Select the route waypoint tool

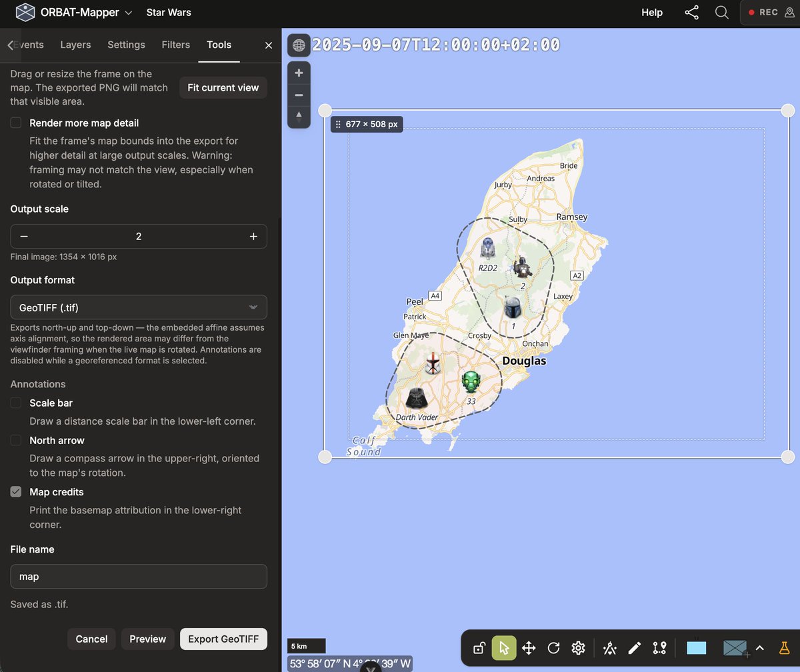[x=659, y=648]
